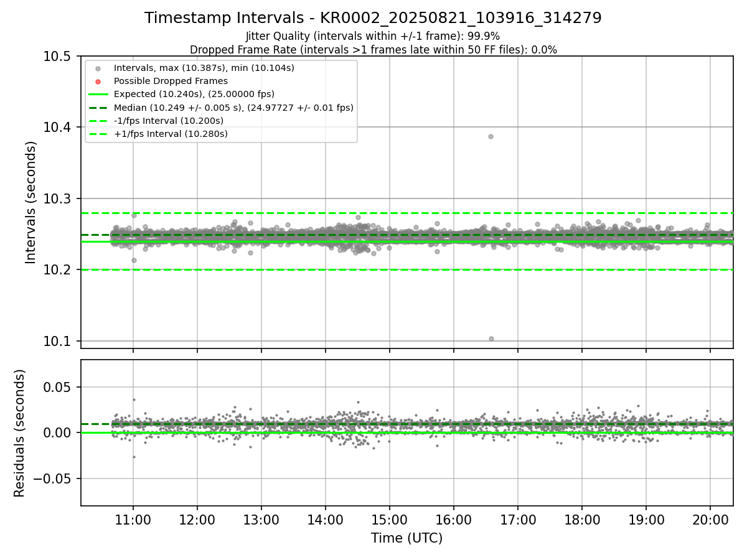Click the 'Time (UTC)' x-axis label

click(407, 538)
